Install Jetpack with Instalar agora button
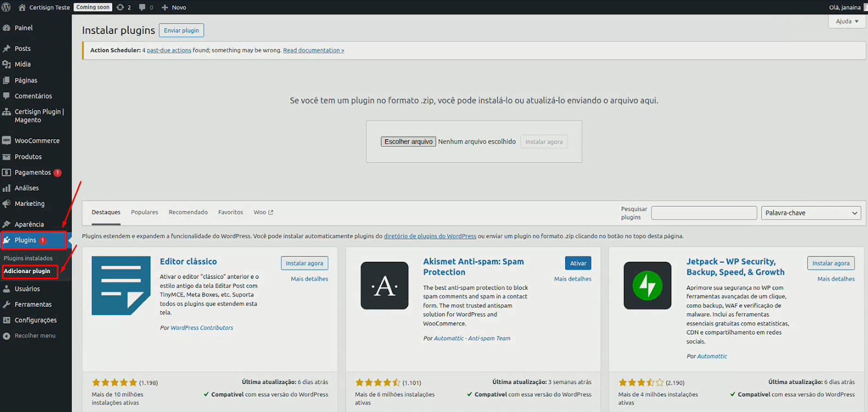Image resolution: width=868 pixels, height=412 pixels. click(831, 263)
